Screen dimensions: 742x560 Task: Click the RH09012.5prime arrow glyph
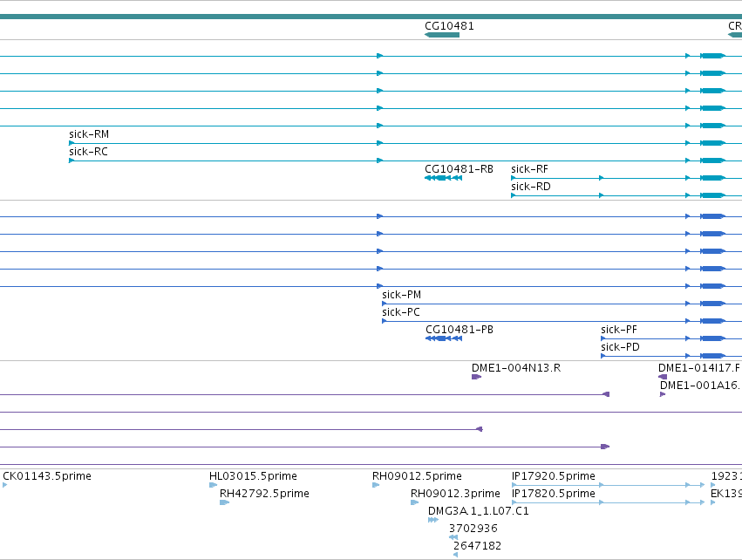pos(376,485)
